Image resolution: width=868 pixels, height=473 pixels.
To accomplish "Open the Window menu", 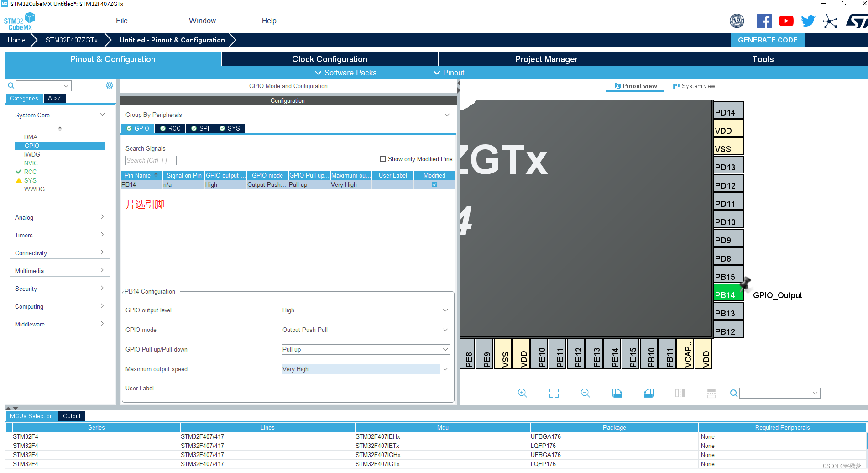I will pyautogui.click(x=202, y=21).
